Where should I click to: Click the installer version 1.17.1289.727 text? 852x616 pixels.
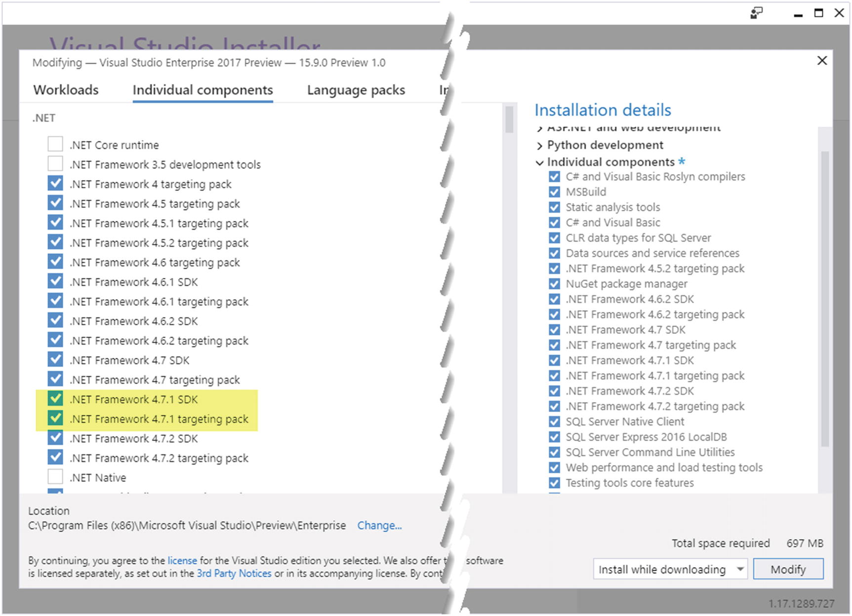tap(801, 604)
